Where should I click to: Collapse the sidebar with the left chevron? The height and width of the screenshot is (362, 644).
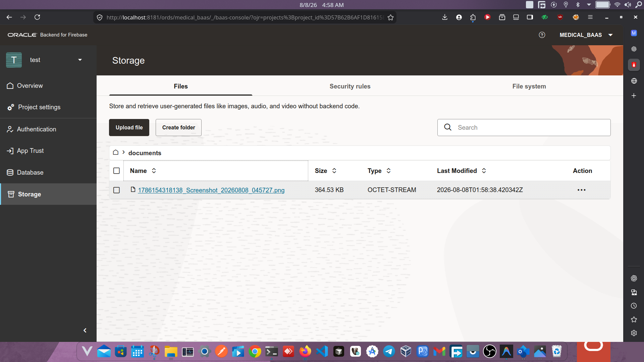point(85,330)
